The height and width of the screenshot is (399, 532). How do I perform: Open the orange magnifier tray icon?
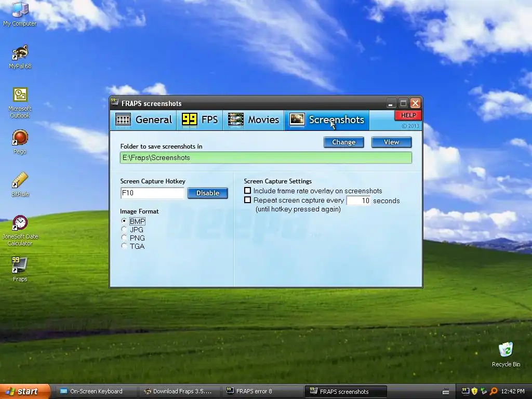[x=494, y=391]
